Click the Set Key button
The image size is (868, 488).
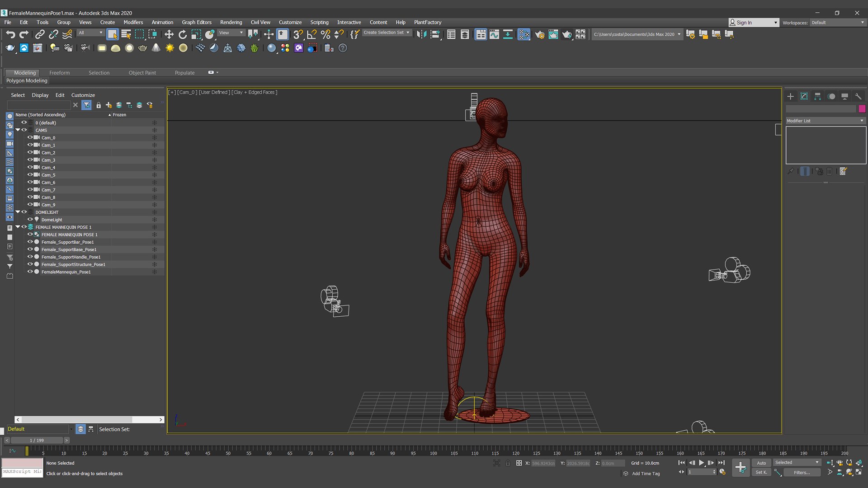(x=761, y=472)
